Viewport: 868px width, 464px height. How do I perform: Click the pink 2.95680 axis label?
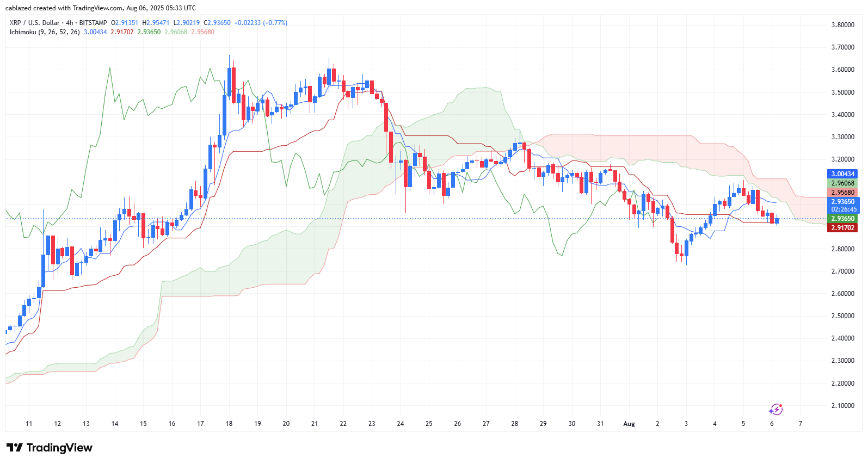(842, 193)
